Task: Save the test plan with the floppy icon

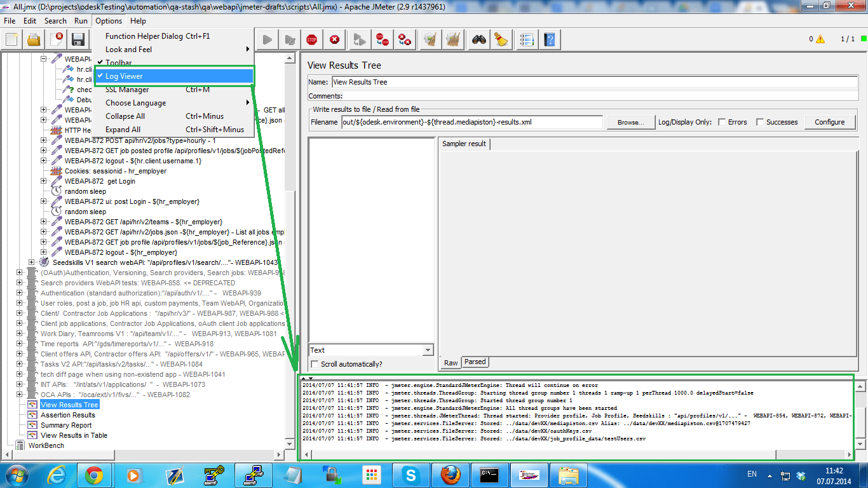Action: tap(78, 40)
